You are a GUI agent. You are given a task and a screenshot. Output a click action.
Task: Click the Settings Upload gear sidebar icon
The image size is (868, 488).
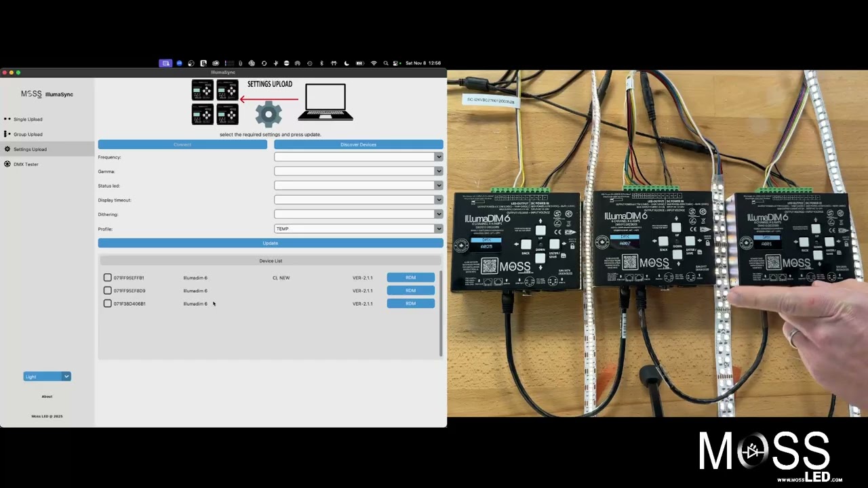[7, 149]
